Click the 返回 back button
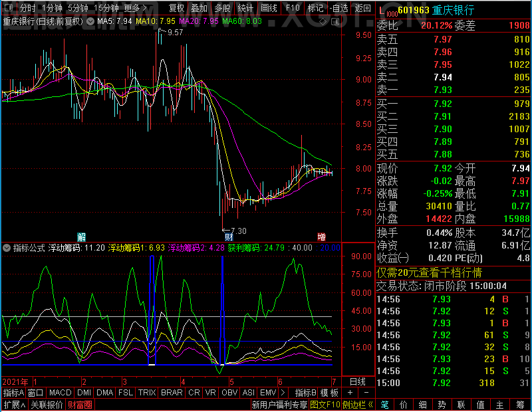The height and width of the screenshot is (412, 532). click(x=362, y=7)
